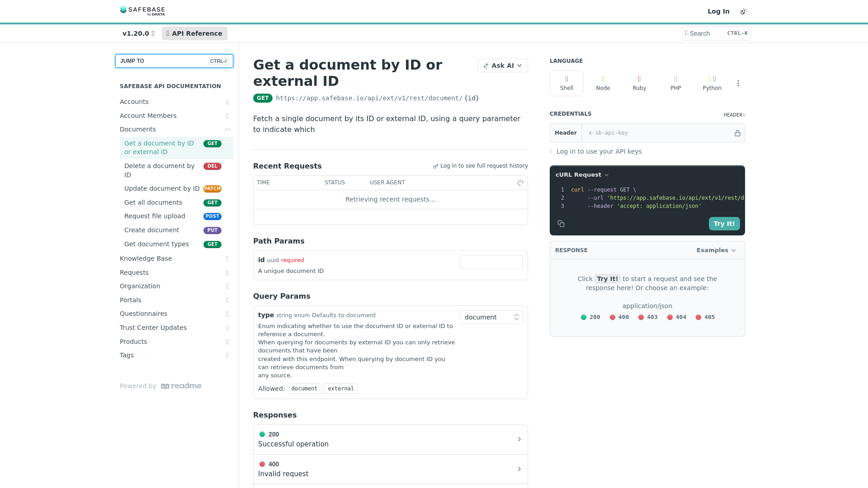The image size is (868, 488).
Task: Expand the Tags section
Action: pyautogui.click(x=227, y=356)
